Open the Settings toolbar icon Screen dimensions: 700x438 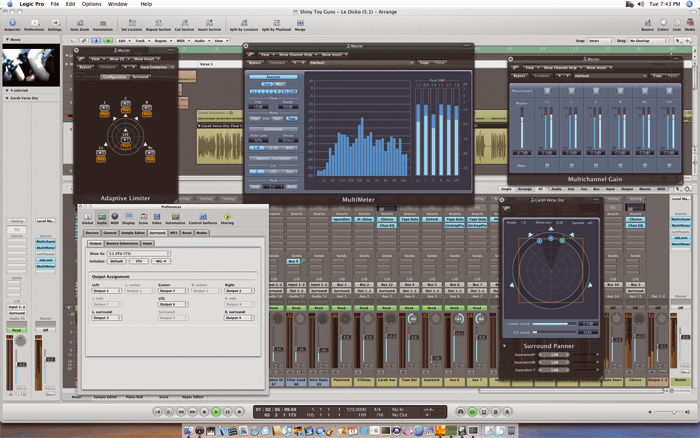point(54,25)
